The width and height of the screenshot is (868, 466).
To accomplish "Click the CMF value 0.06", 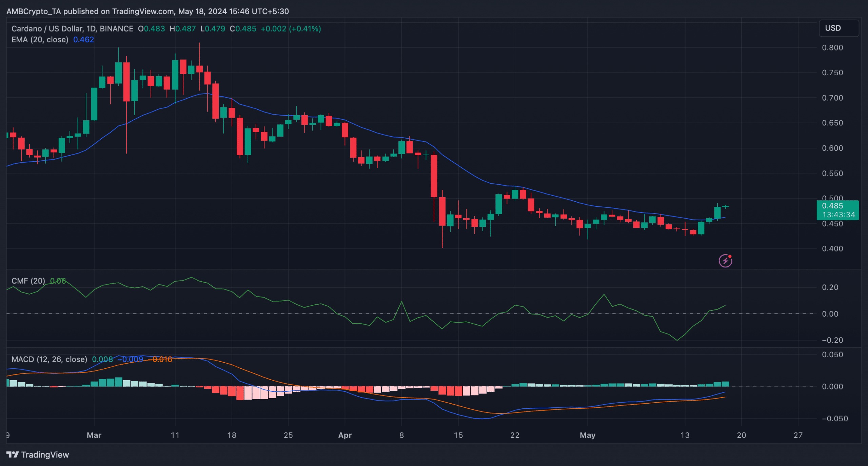I will (58, 281).
